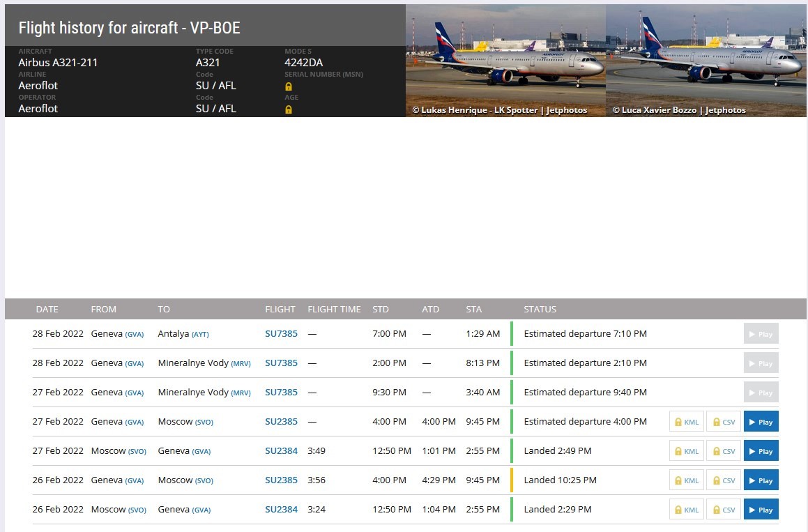View Lukas Henrique aircraft photo
This screenshot has width=808, height=532.
505,61
